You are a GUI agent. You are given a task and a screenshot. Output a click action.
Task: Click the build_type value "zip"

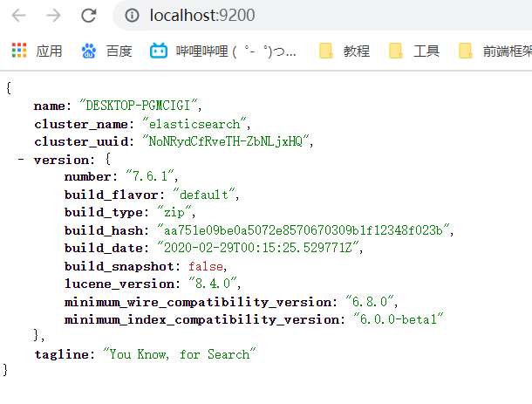174,212
